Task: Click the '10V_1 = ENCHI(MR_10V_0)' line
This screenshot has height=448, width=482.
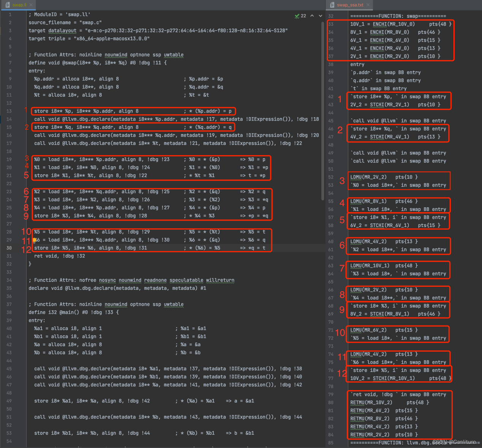Action: click(x=401, y=24)
